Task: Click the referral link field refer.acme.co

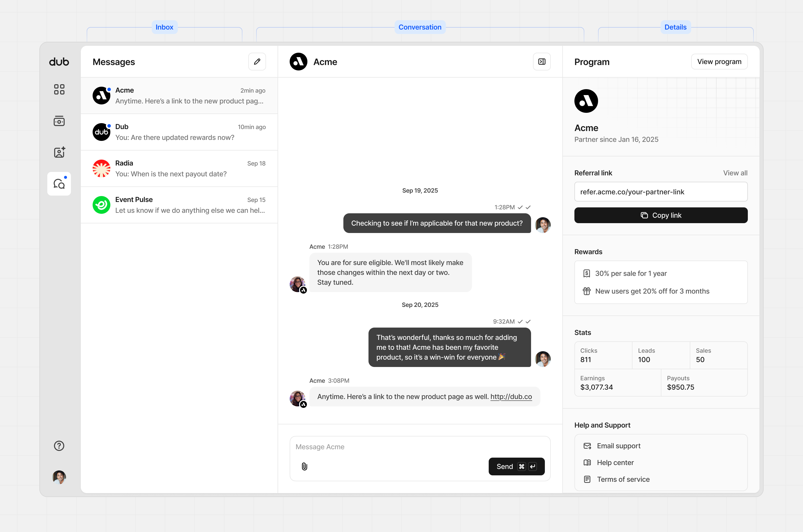Action: (661, 192)
